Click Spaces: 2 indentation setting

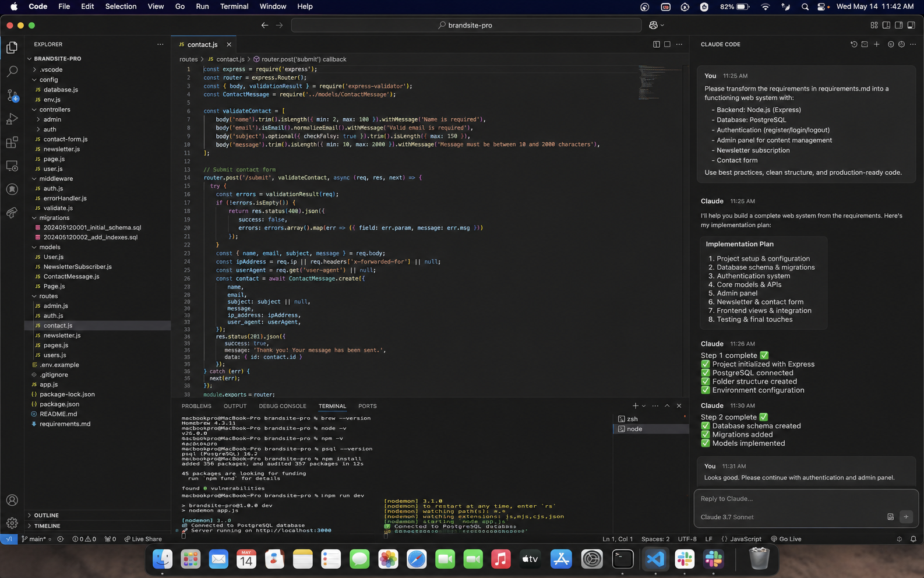[655, 539]
